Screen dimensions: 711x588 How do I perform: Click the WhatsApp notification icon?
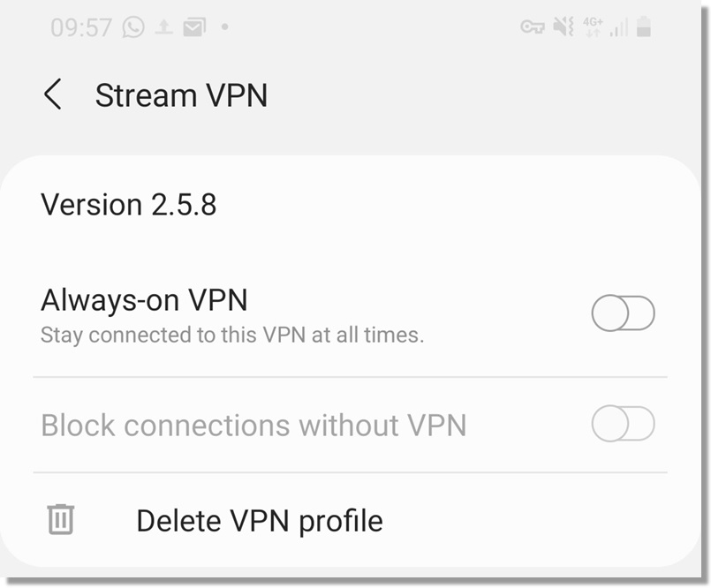click(x=133, y=27)
